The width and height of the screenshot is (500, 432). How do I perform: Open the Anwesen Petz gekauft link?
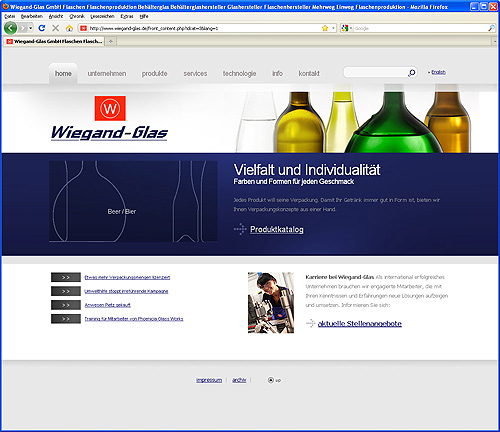click(108, 305)
